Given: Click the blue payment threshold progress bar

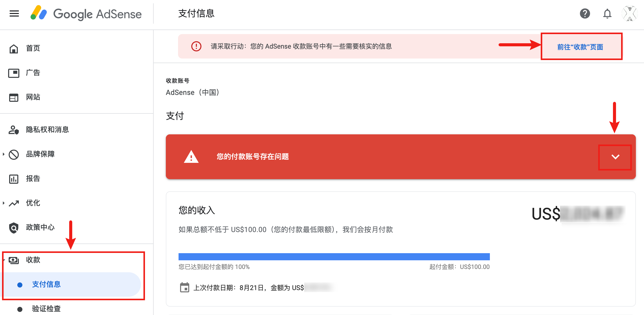Looking at the screenshot, I should [334, 256].
